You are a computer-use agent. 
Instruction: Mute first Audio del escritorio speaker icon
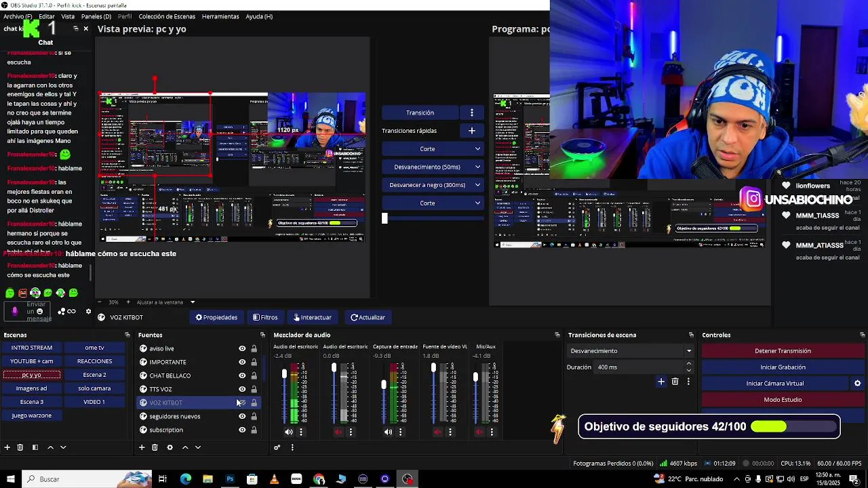pos(289,432)
